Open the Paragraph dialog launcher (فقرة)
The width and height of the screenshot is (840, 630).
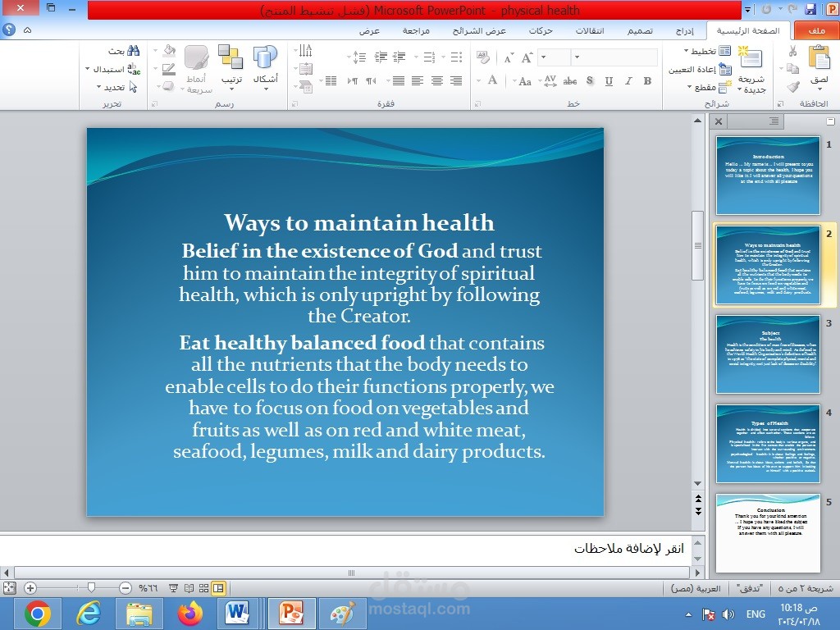tap(294, 104)
